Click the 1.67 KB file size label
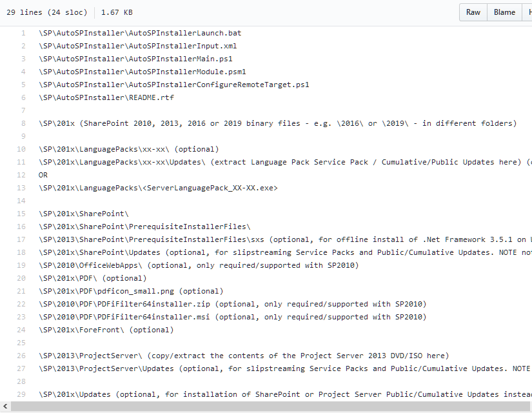This screenshot has width=532, height=413. click(x=117, y=12)
